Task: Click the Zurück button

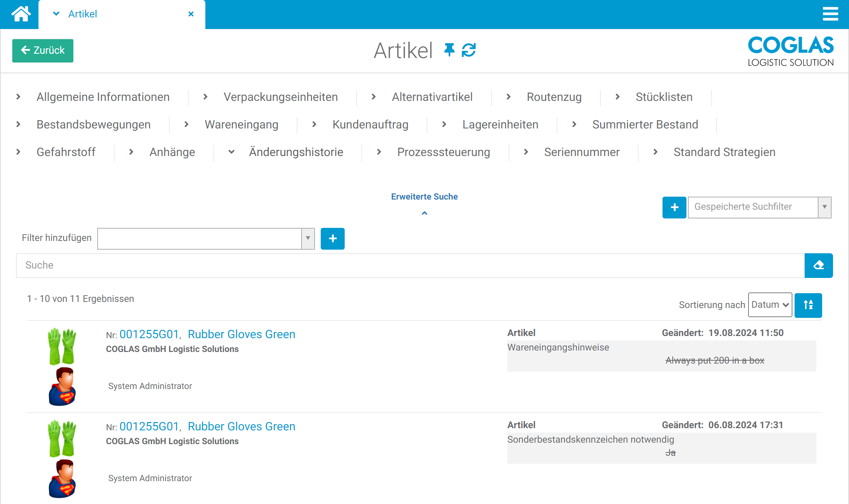Action: pos(42,50)
